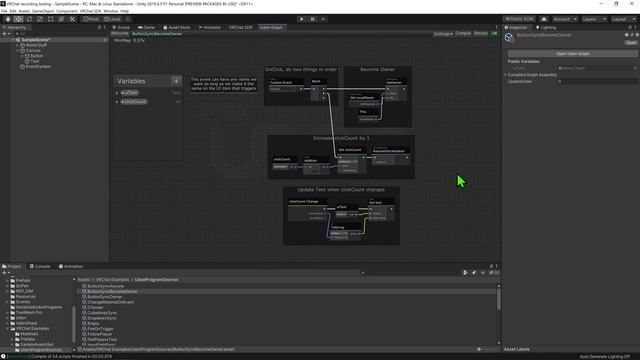Open the Layout dropdown

click(623, 19)
